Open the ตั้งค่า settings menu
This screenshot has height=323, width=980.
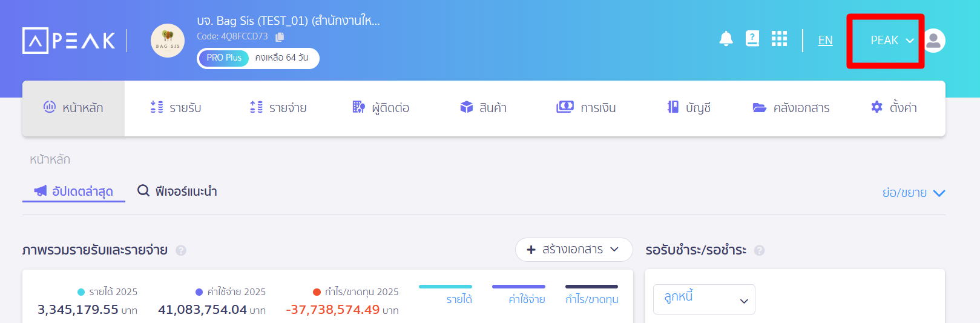[893, 108]
